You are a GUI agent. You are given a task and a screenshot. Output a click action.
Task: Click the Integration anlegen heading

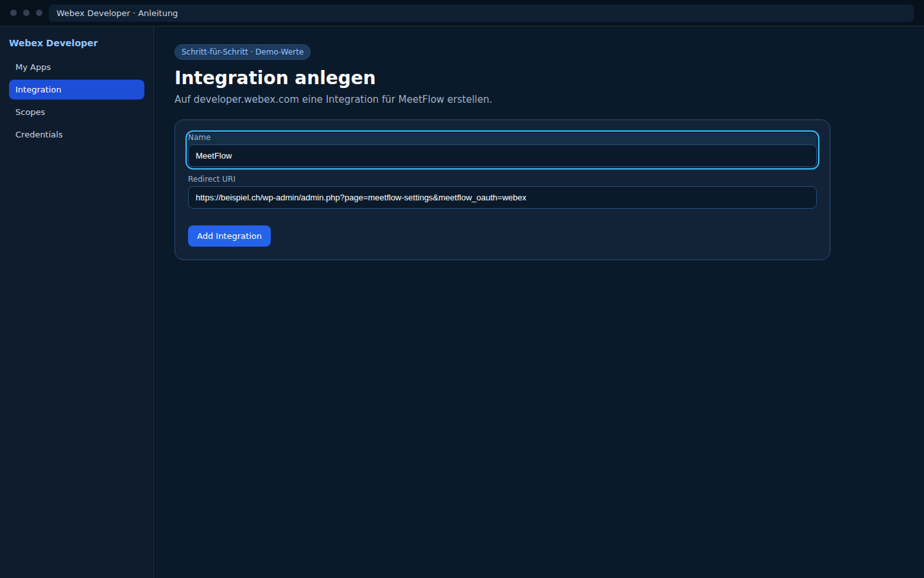(x=275, y=78)
